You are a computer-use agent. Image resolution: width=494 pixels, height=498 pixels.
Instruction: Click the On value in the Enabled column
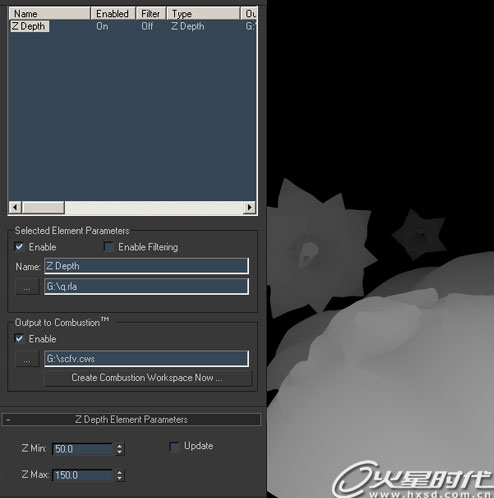[102, 26]
